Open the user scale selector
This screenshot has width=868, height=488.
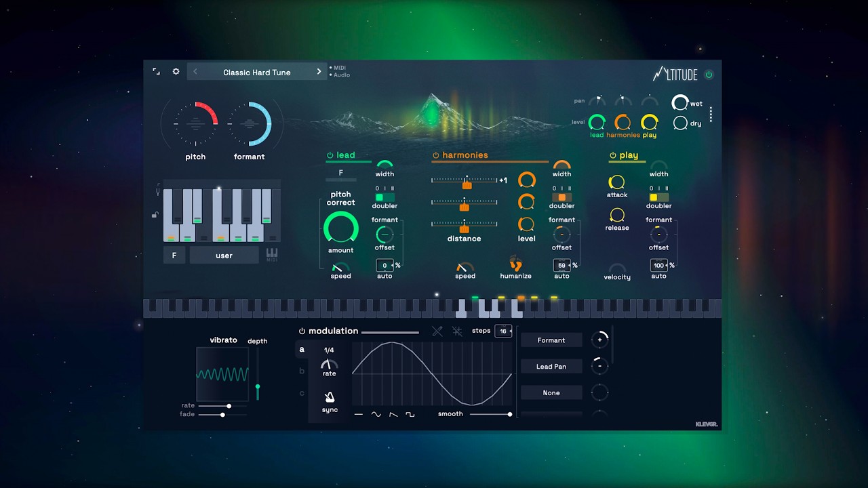click(x=224, y=256)
